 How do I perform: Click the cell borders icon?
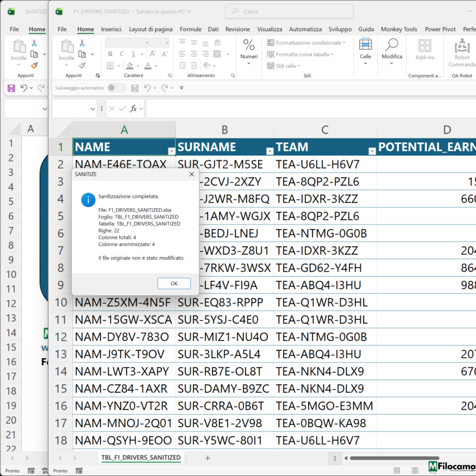(110, 66)
